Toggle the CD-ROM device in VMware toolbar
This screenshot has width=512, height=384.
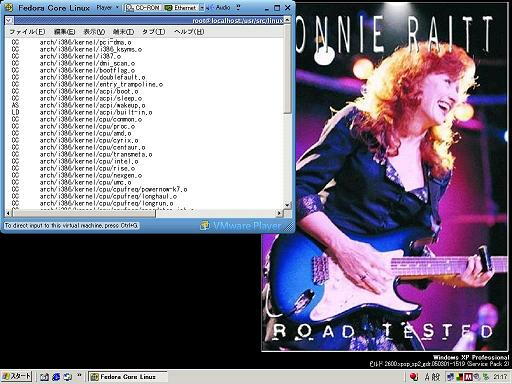pos(144,7)
